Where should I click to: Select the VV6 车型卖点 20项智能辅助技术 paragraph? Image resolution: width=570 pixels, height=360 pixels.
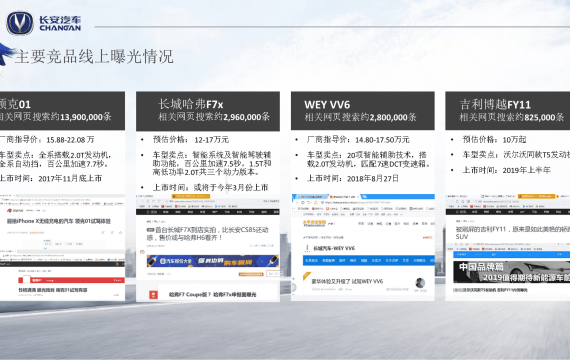369,159
